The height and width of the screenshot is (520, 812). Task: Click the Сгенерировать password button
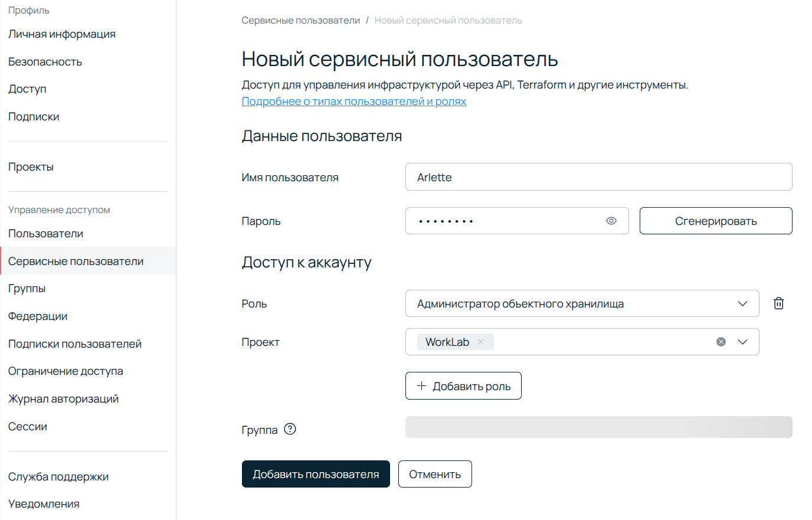pos(716,221)
